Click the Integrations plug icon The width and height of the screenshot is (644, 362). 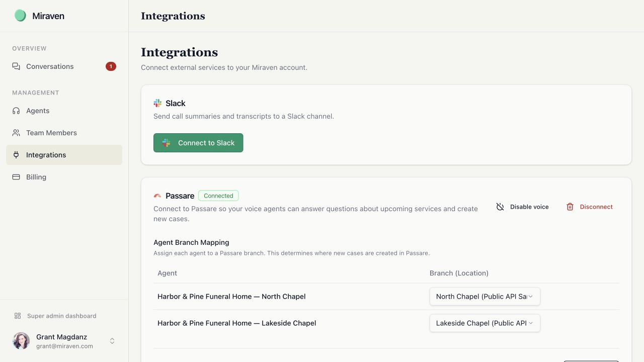[16, 155]
